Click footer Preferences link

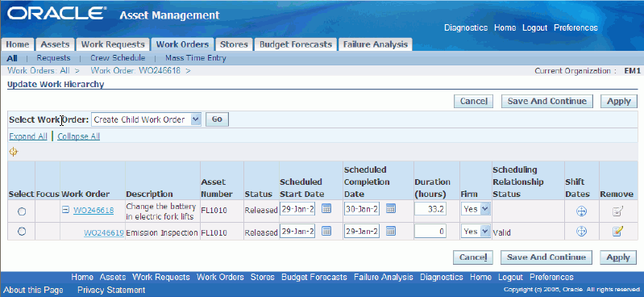(551, 278)
